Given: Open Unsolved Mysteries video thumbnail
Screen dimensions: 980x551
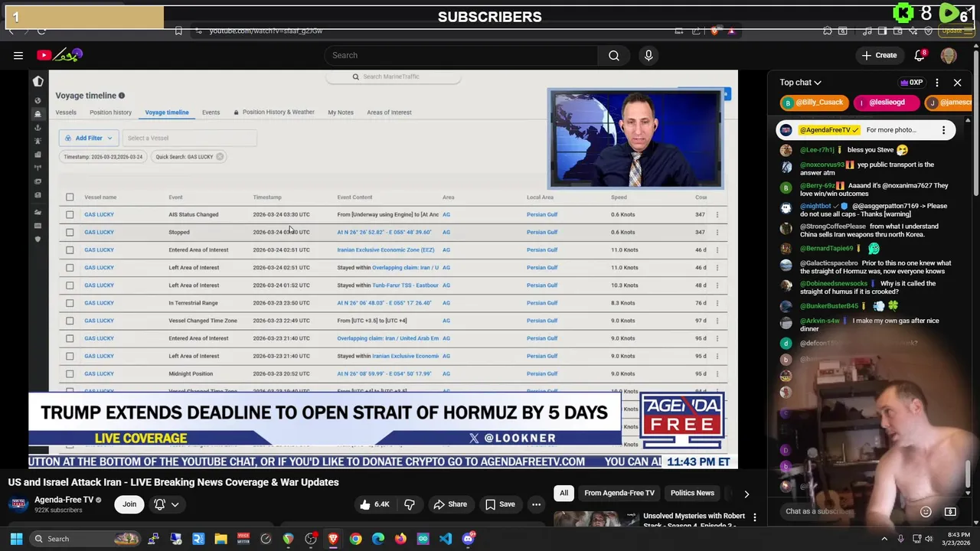Looking at the screenshot, I should point(596,518).
